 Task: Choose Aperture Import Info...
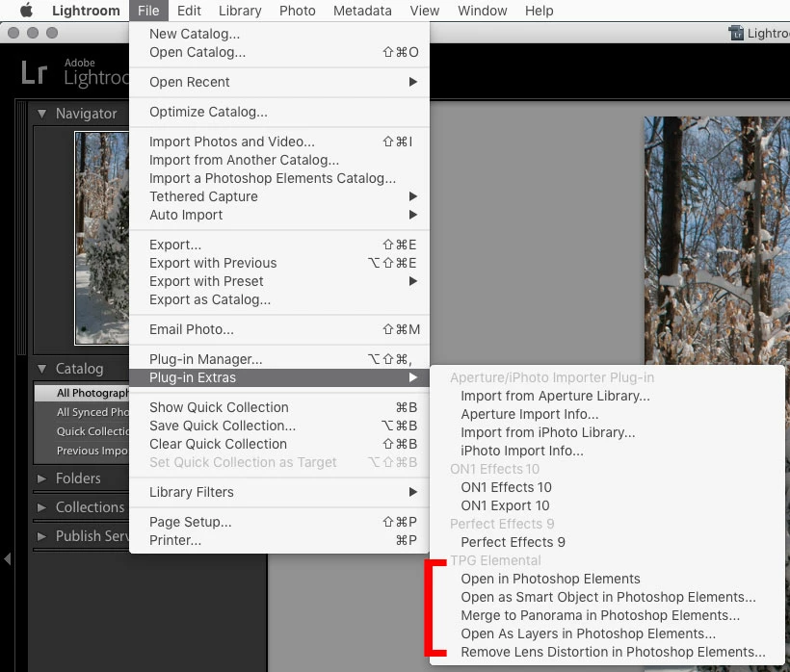(x=607, y=414)
